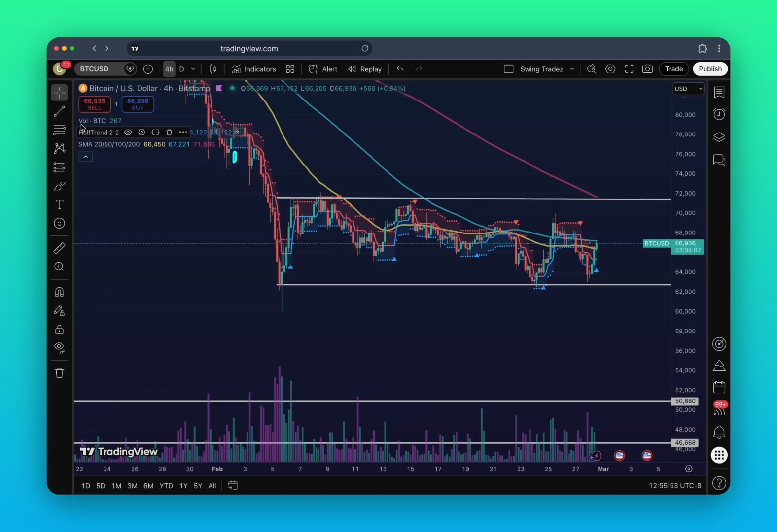Click the Publish button
This screenshot has width=777, height=532.
710,69
